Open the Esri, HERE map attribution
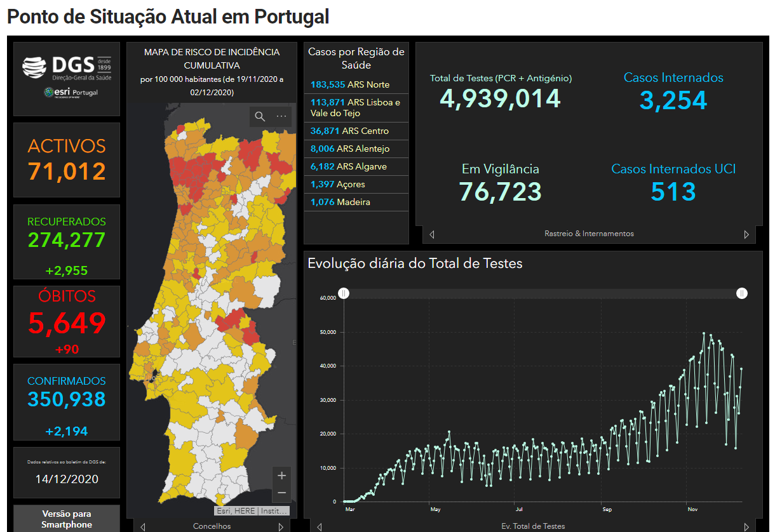This screenshot has width=775, height=532. tap(253, 510)
